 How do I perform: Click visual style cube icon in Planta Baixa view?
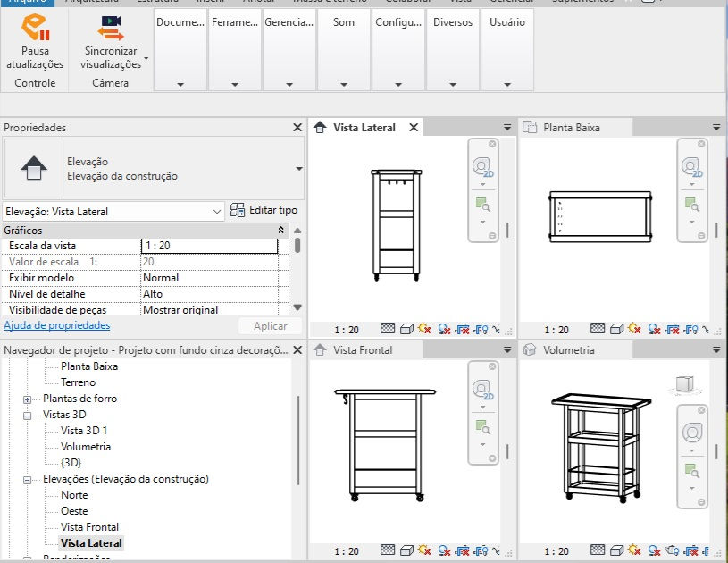coord(616,329)
